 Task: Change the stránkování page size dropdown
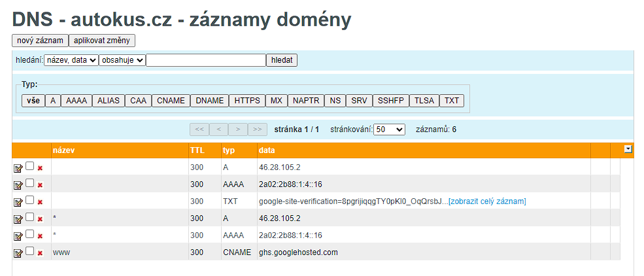pos(390,129)
